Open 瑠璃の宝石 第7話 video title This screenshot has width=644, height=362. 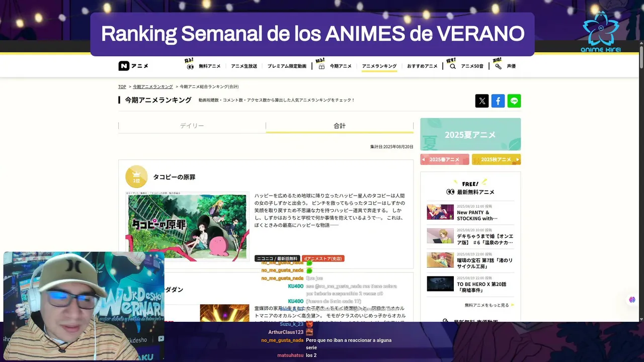pyautogui.click(x=485, y=263)
